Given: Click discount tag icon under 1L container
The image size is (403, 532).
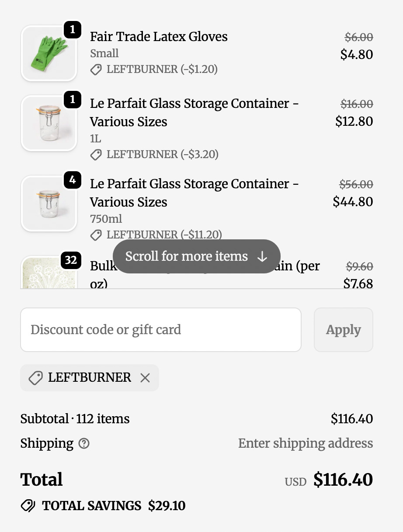Looking at the screenshot, I should (96, 155).
